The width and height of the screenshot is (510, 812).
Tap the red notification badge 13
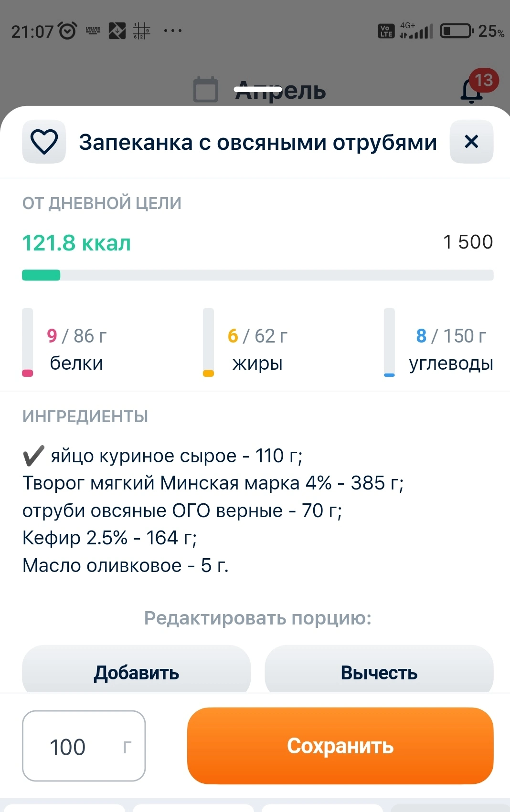click(x=484, y=80)
